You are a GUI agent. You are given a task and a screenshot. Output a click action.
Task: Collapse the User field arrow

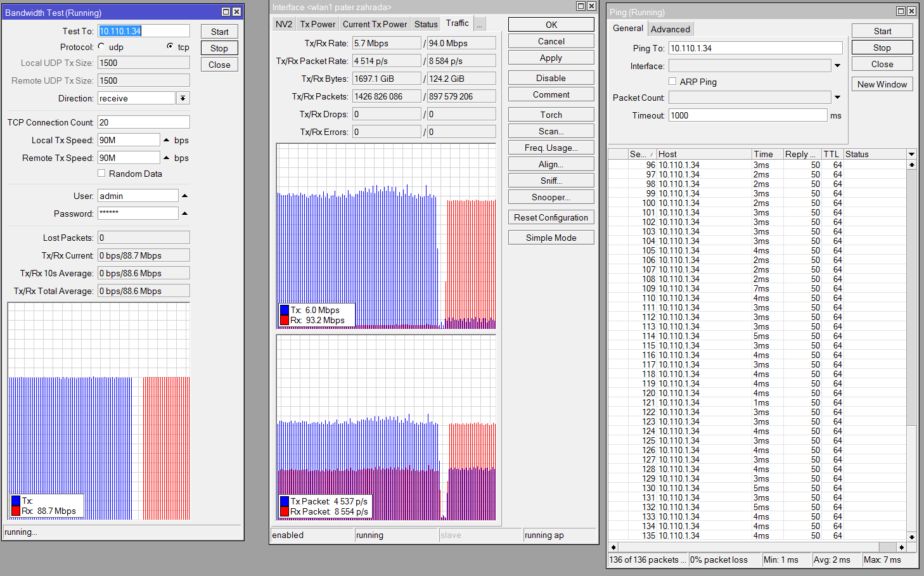[184, 196]
